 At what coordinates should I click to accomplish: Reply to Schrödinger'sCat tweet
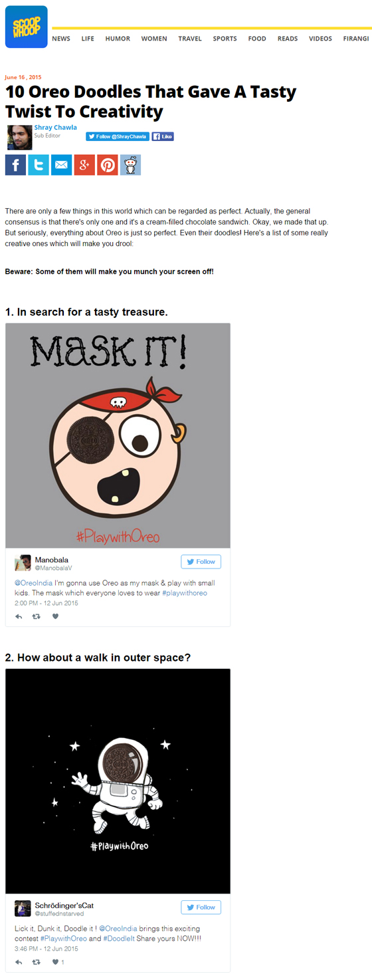tap(19, 961)
